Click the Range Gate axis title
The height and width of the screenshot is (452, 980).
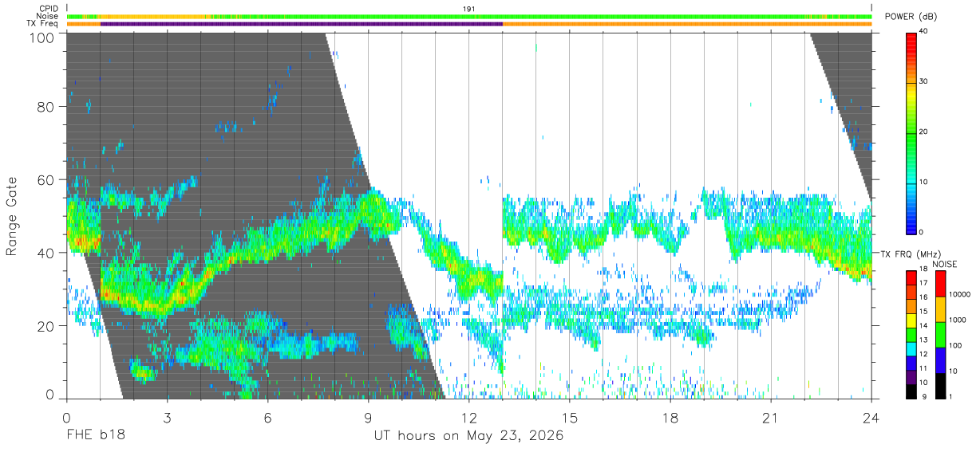(12, 216)
